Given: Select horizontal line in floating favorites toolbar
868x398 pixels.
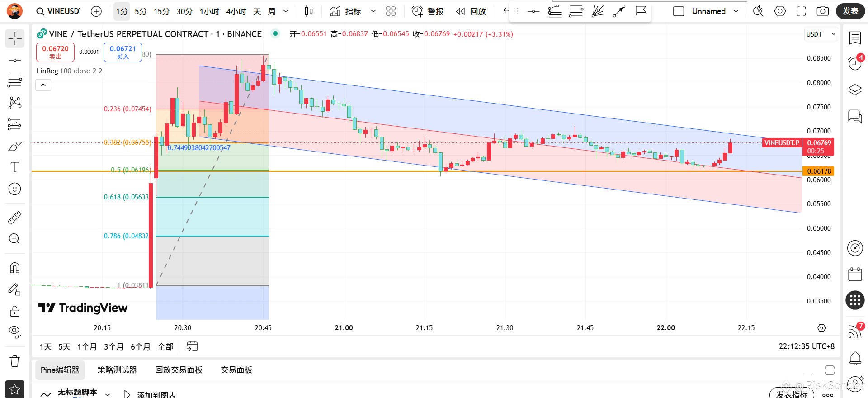Looking at the screenshot, I should pos(533,11).
